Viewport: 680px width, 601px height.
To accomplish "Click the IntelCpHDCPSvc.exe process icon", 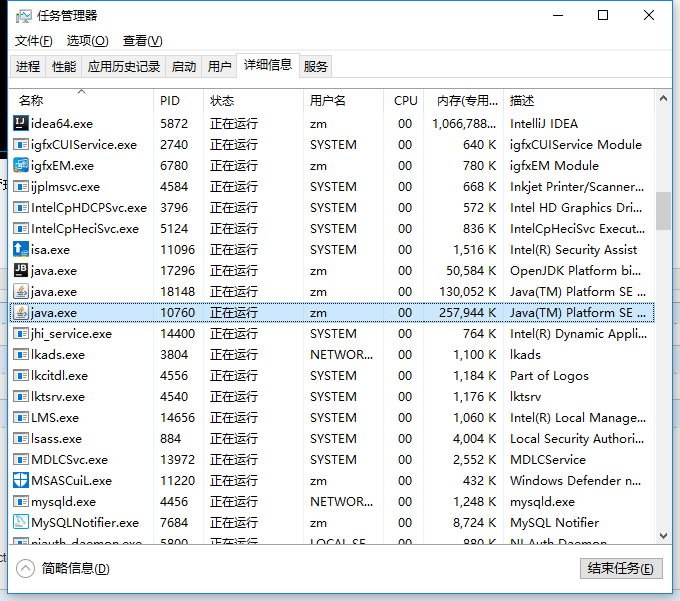I will point(21,207).
